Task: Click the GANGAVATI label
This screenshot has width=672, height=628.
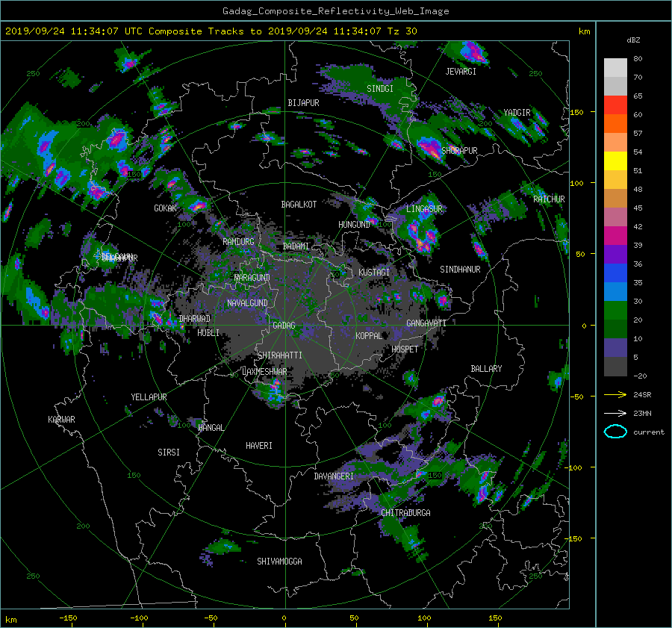Action: [x=426, y=323]
